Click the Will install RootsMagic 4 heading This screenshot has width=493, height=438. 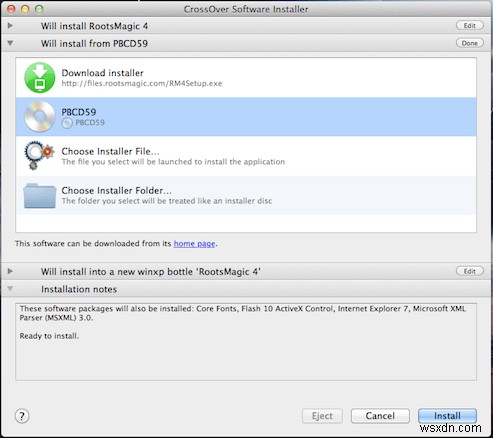(x=94, y=26)
